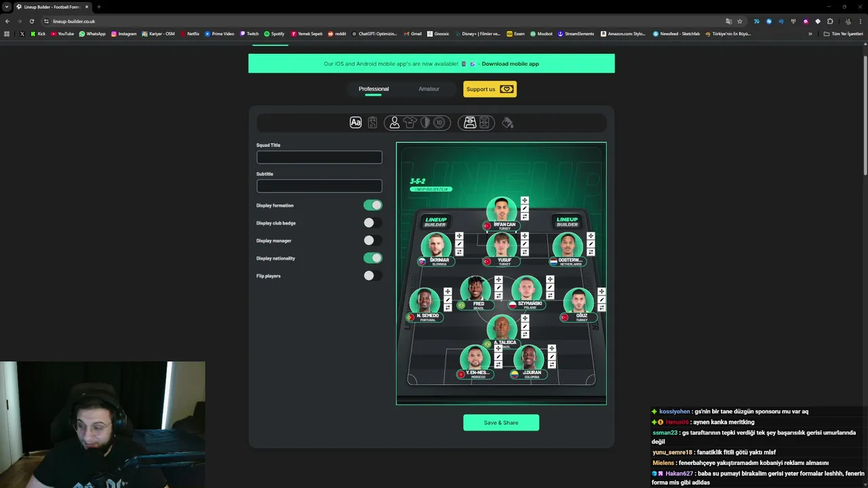Open the Spotify bookmark

click(x=274, y=33)
